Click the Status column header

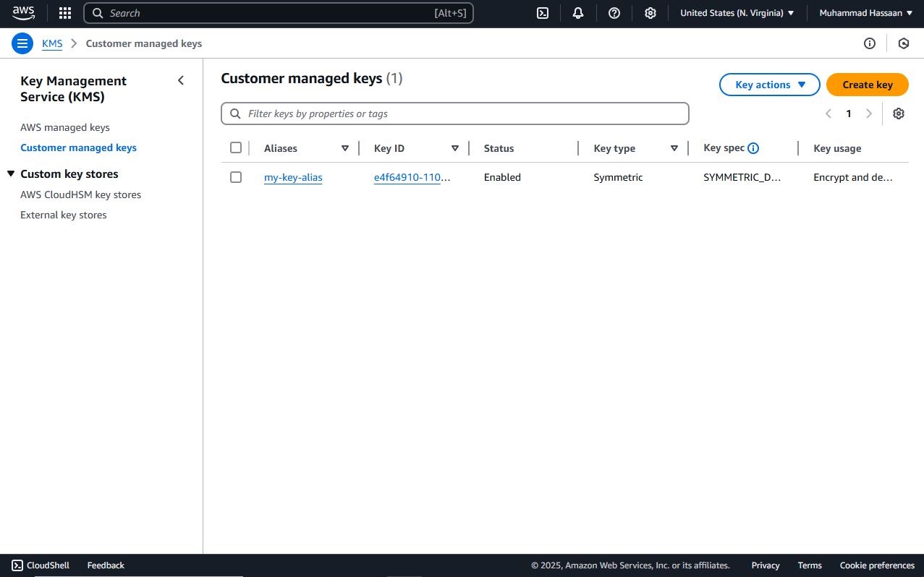tap(499, 148)
